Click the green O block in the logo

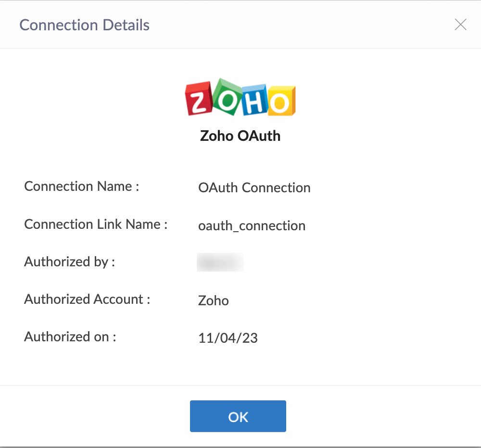pyautogui.click(x=227, y=97)
